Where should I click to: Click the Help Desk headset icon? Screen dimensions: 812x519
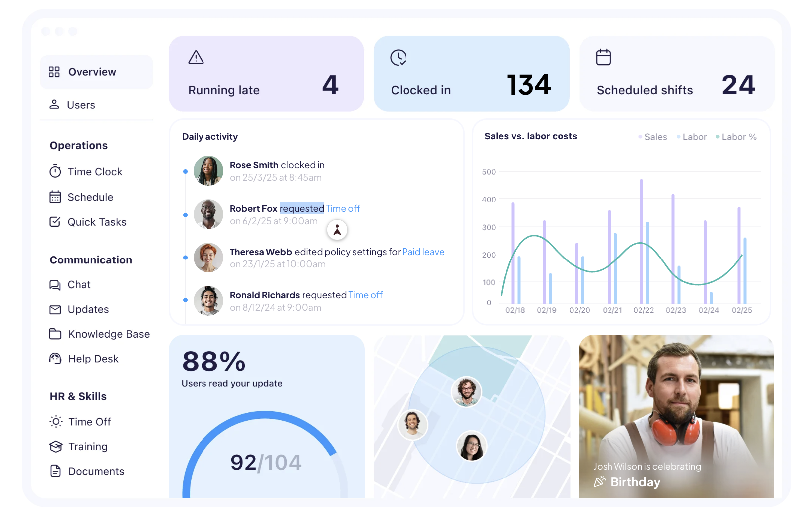pyautogui.click(x=55, y=359)
